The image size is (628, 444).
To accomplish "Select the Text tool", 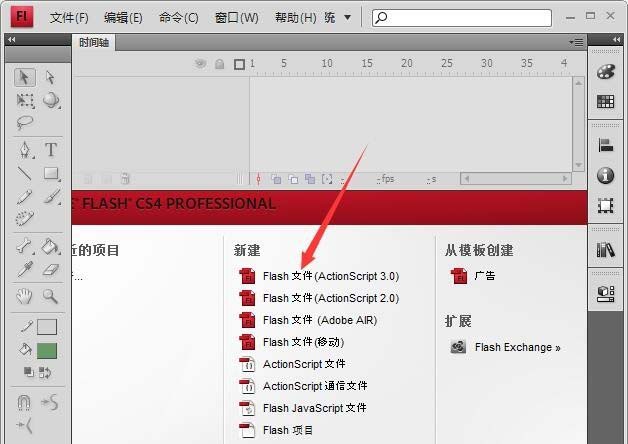I will (x=51, y=150).
